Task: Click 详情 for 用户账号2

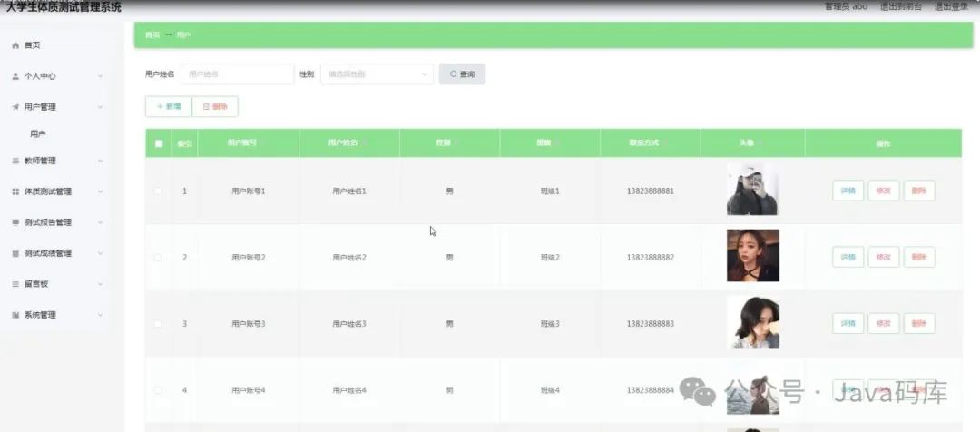Action: (848, 257)
